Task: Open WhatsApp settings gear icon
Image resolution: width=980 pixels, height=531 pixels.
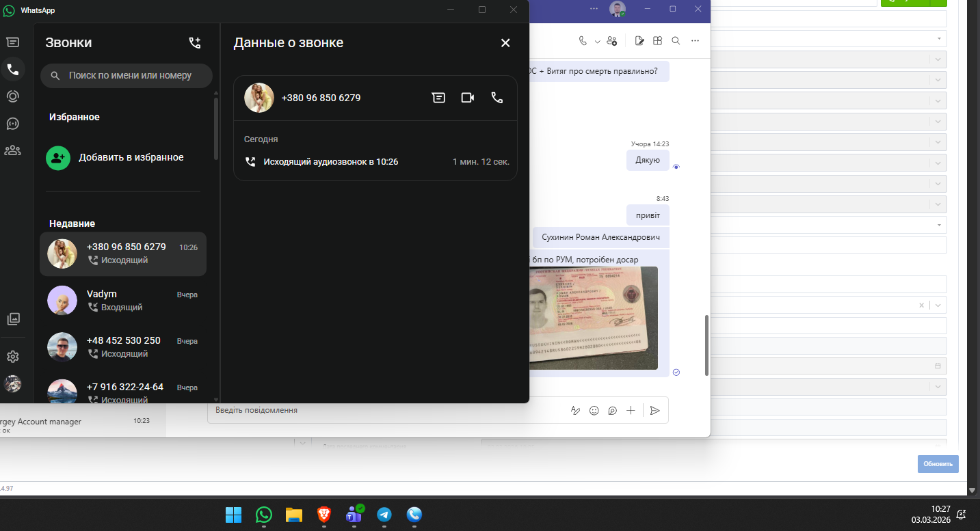Action: 13,357
